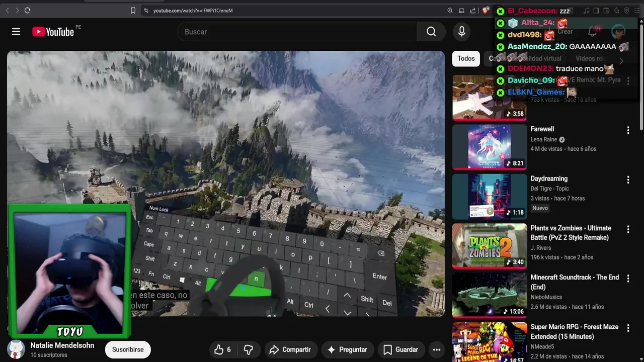
Task: Reload the page with the refresh icon
Action: click(27, 10)
